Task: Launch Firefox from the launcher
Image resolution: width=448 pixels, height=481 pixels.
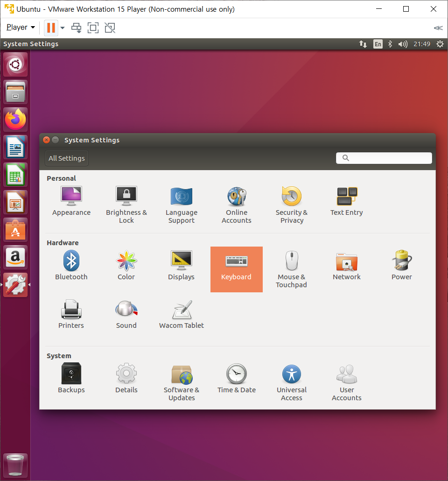Action: coord(15,120)
